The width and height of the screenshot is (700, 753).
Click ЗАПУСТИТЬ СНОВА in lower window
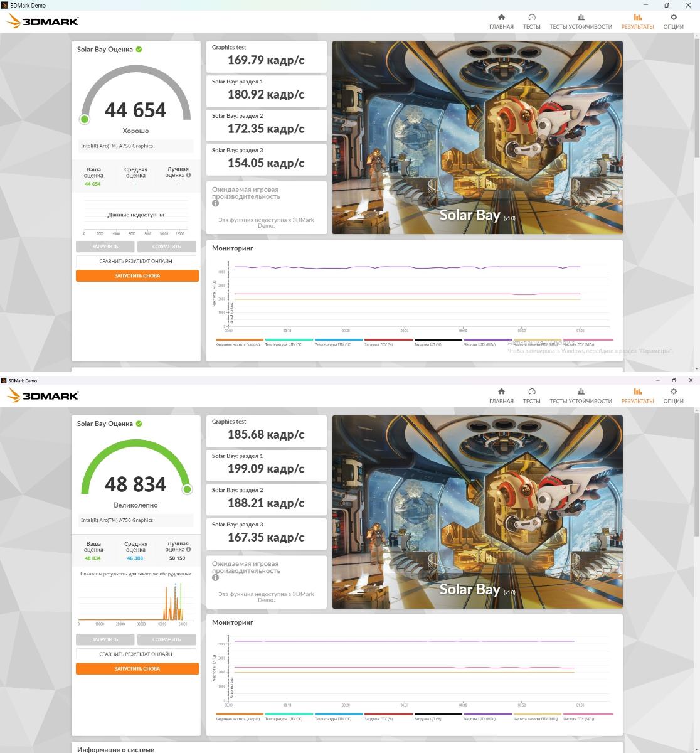tap(137, 668)
